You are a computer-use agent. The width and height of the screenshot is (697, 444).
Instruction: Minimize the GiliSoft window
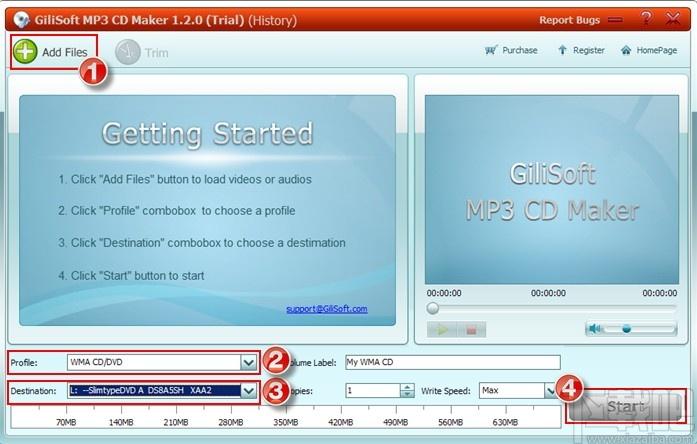[616, 20]
